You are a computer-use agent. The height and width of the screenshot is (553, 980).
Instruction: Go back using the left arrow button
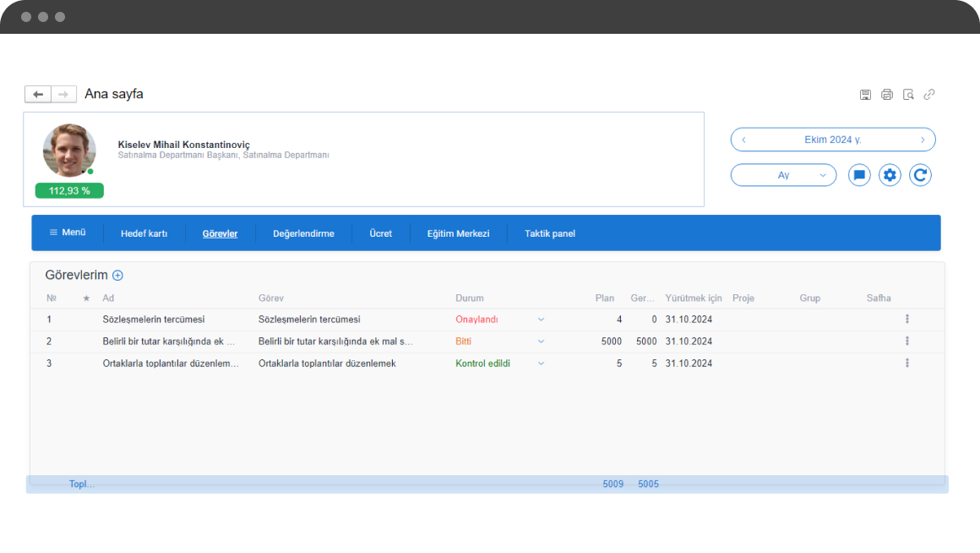(x=38, y=94)
